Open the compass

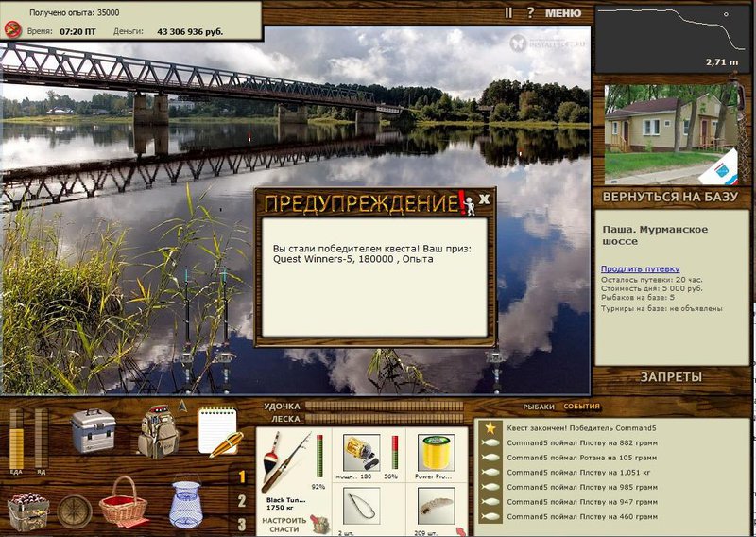pos(75,511)
